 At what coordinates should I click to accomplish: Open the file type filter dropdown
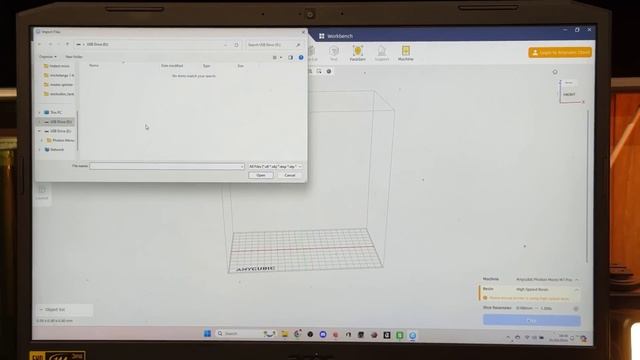[x=275, y=166]
